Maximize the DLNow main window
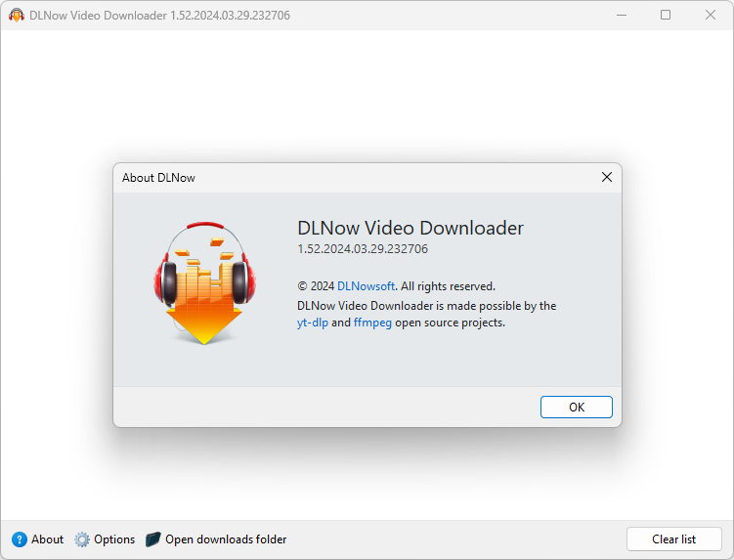The height and width of the screenshot is (560, 734). point(666,15)
